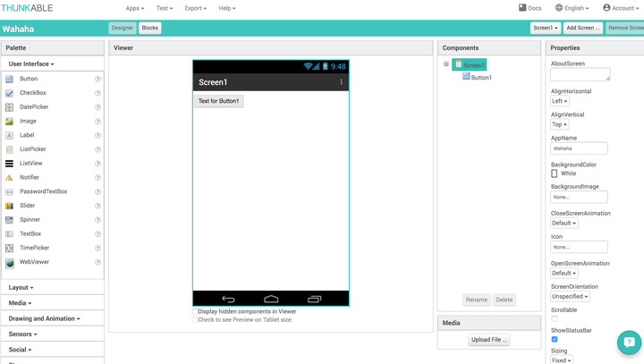Select the TextBox component icon
Screen dimensions: 644x364
click(9, 233)
